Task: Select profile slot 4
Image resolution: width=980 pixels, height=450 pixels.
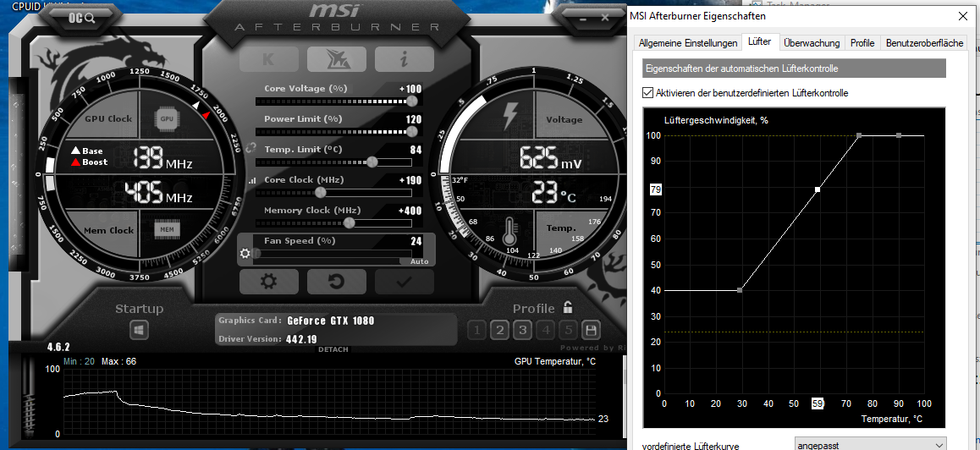Action: (x=546, y=329)
